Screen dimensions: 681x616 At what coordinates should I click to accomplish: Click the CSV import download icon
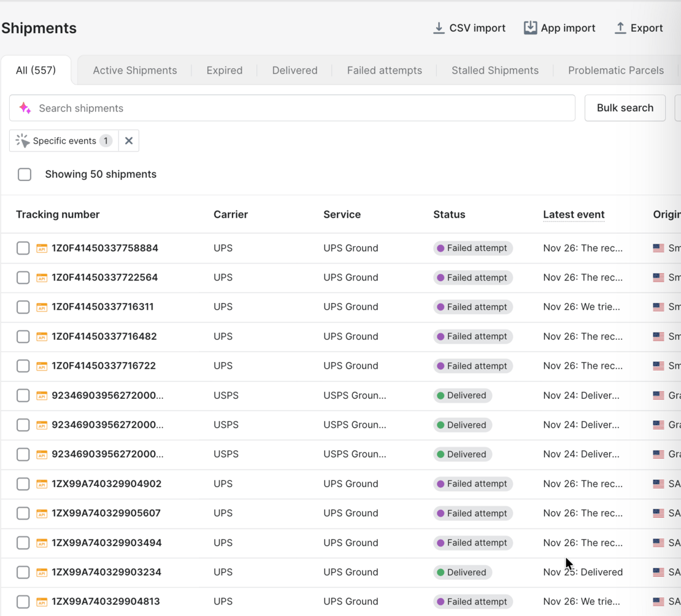pyautogui.click(x=439, y=28)
